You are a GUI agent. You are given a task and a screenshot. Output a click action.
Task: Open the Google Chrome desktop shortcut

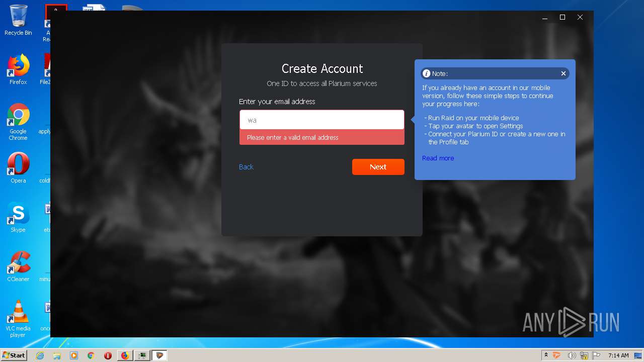pos(18,122)
